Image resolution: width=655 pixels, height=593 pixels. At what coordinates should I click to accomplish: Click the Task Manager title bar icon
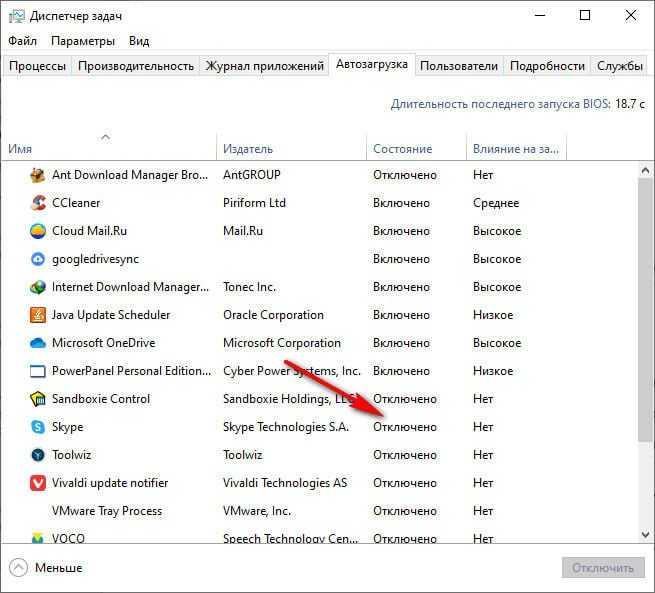pos(17,16)
